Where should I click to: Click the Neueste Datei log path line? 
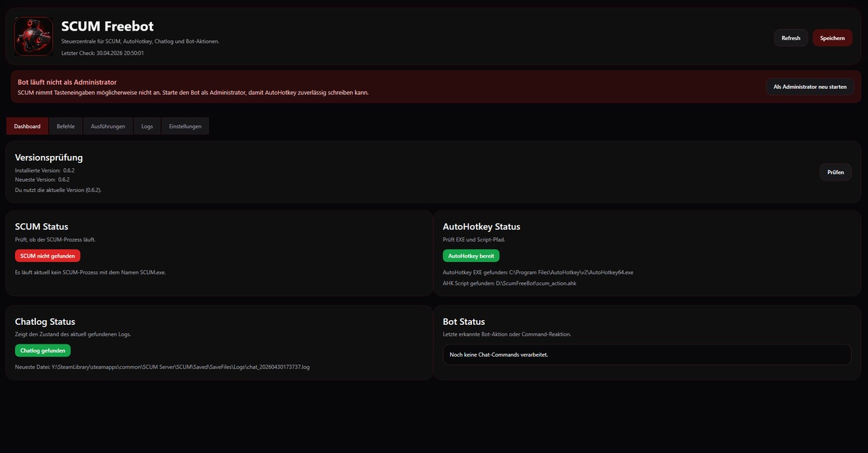162,367
